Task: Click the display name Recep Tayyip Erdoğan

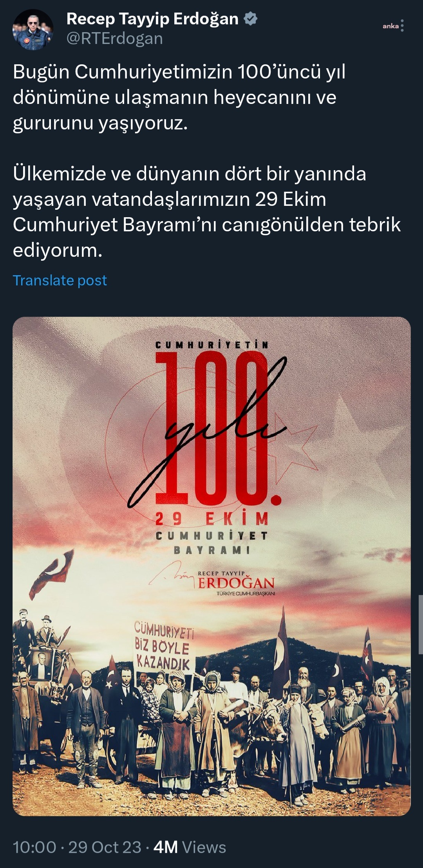Action: [x=152, y=19]
